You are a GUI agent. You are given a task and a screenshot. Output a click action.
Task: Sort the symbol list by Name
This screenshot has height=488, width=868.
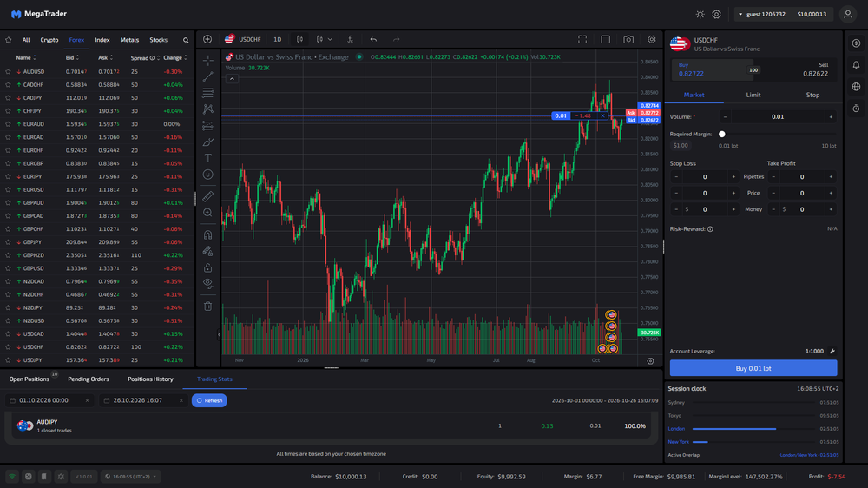[x=25, y=57]
